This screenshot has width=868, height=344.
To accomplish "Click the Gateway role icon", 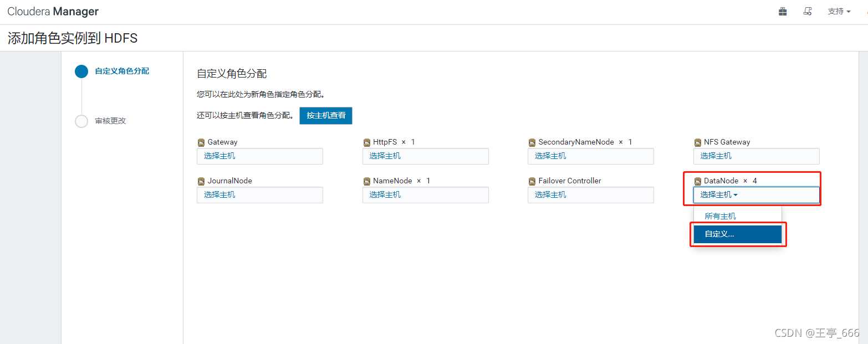I will click(201, 142).
